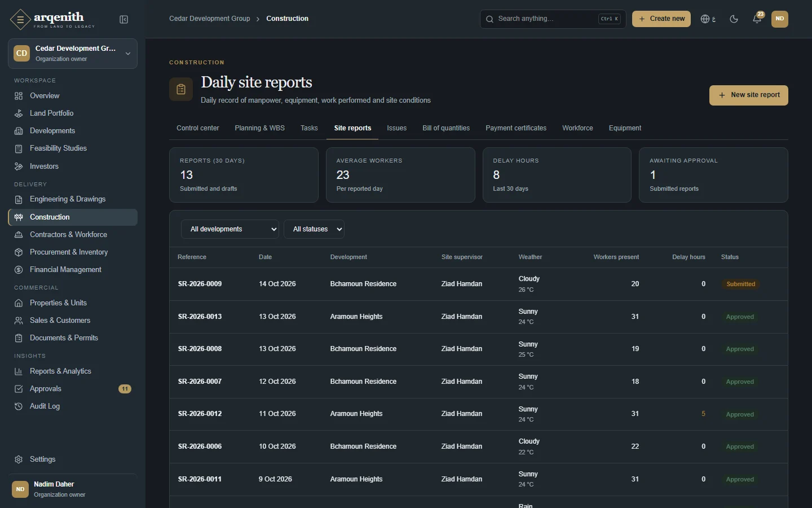The height and width of the screenshot is (508, 812).
Task: Click the Feasibility Studies sidebar icon
Action: 19,148
